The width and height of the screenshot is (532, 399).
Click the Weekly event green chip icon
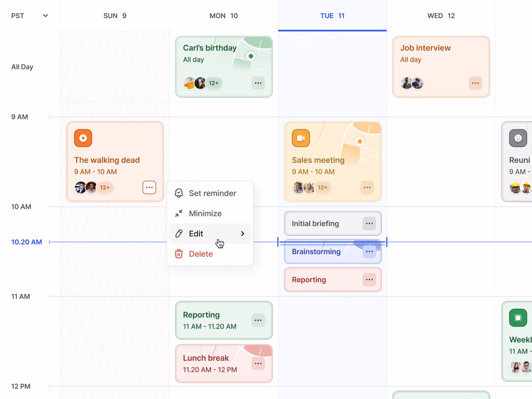click(518, 318)
